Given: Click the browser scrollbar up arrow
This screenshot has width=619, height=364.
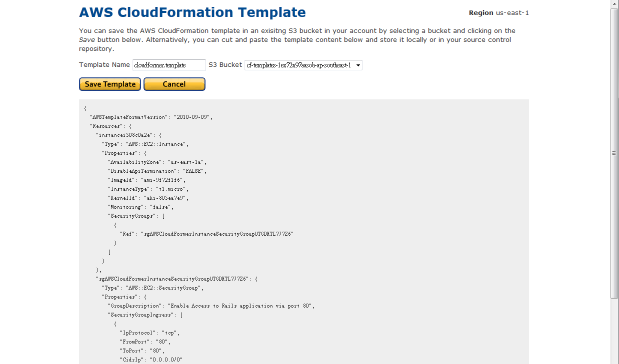Looking at the screenshot, I should click(x=614, y=4).
